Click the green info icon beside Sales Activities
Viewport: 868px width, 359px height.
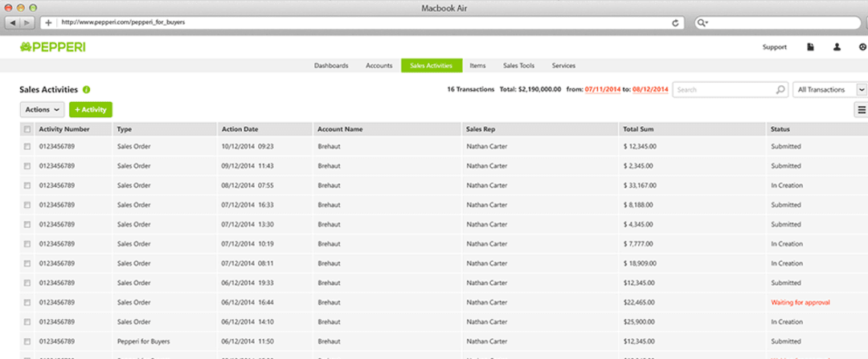click(86, 90)
